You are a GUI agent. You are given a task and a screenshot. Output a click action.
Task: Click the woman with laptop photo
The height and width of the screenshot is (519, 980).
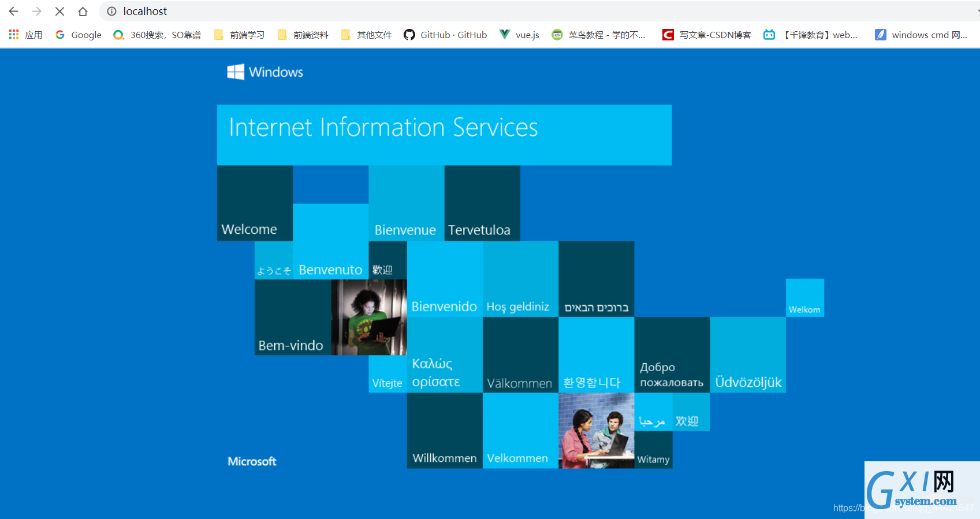369,317
